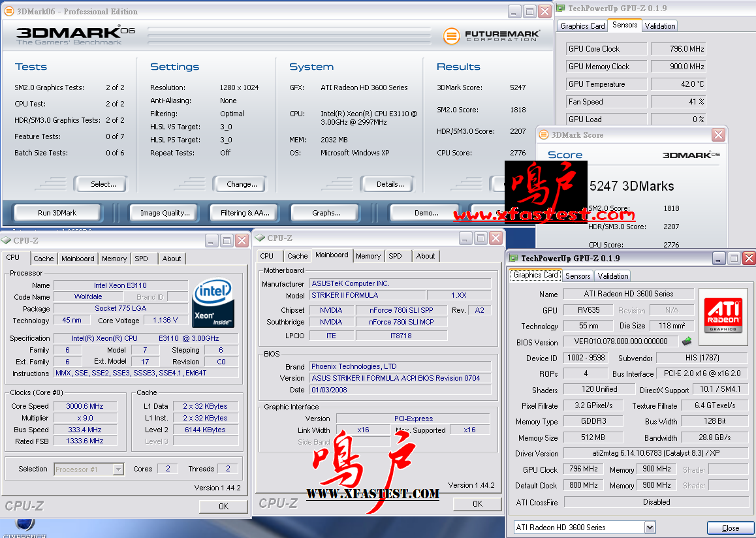Close the 3DMark Score popup window
Viewport: 756px width, 538px height.
718,135
